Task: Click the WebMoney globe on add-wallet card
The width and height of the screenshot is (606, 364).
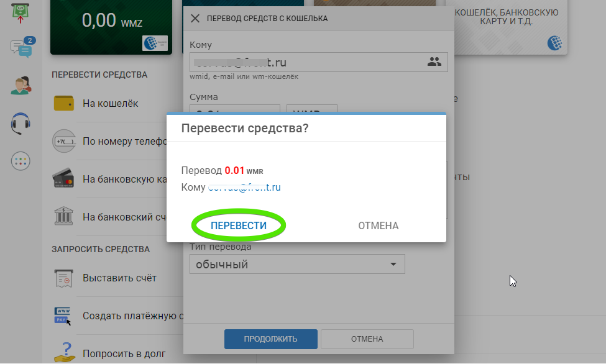Action: tap(554, 43)
